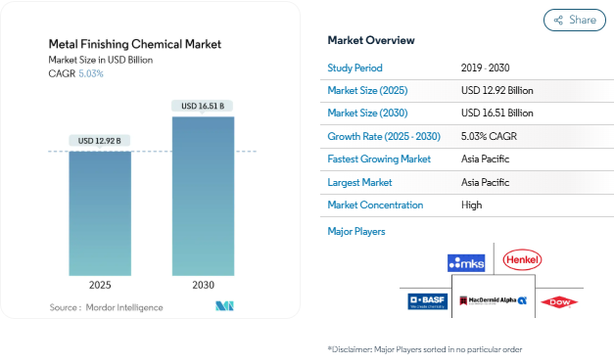Click the BASF logo
Image resolution: width=614 pixels, height=364 pixels.
428,301
